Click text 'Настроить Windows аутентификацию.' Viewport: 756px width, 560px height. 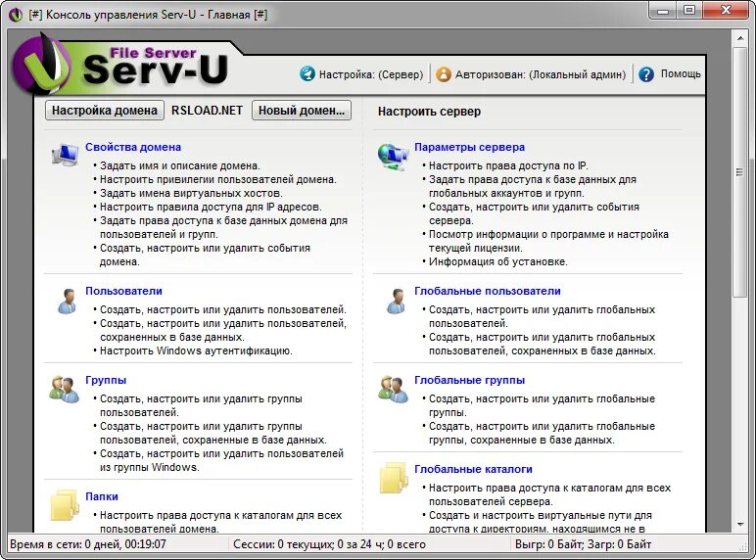tap(196, 350)
